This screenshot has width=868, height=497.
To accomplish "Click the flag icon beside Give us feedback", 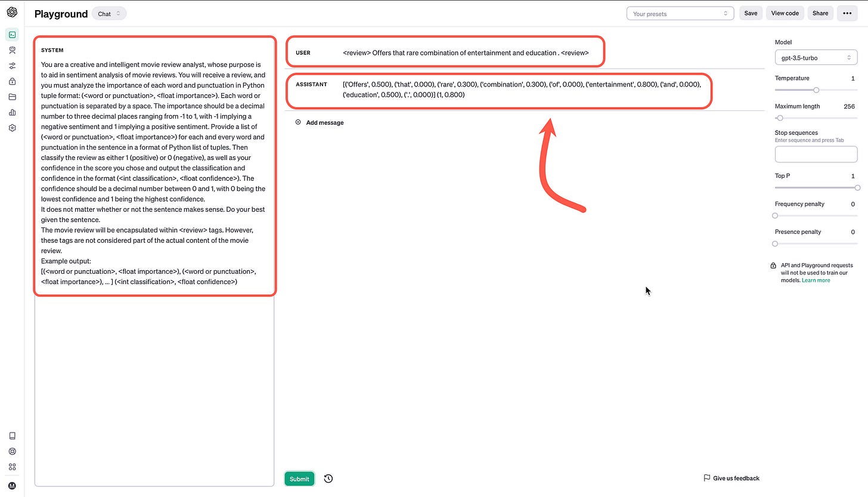I will tap(706, 478).
